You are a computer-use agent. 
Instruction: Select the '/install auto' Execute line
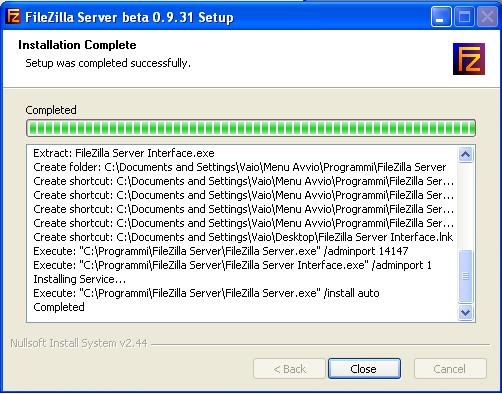click(206, 293)
